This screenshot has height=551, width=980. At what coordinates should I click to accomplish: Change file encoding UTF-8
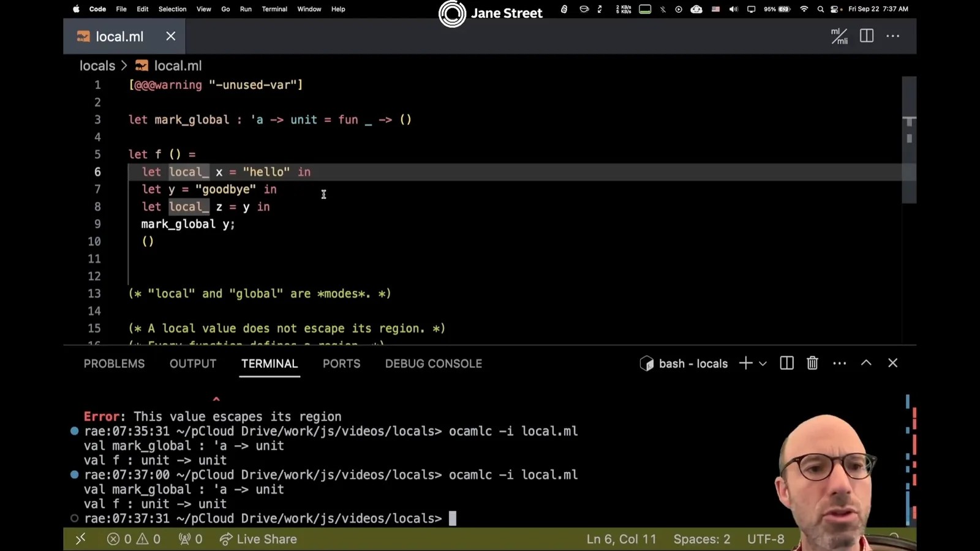pyautogui.click(x=766, y=539)
